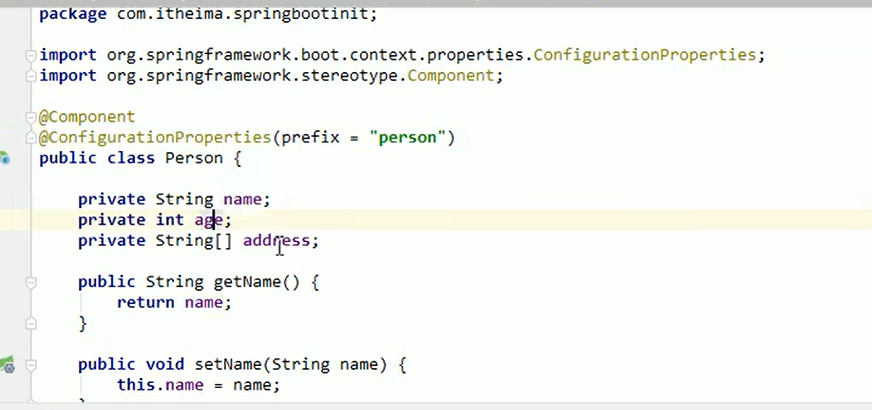Collapse the import block at the ConfigurationProperties import
This screenshot has width=872, height=410.
[x=31, y=55]
